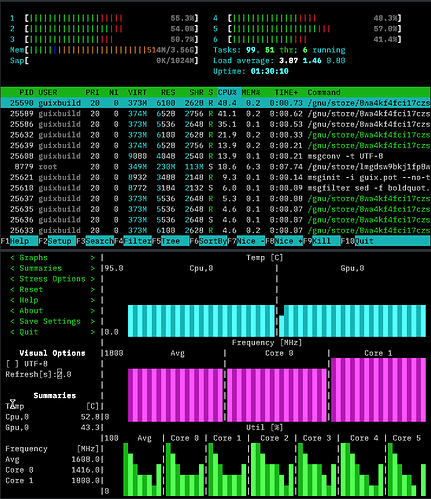Sort by the MEM% column header

click(251, 92)
